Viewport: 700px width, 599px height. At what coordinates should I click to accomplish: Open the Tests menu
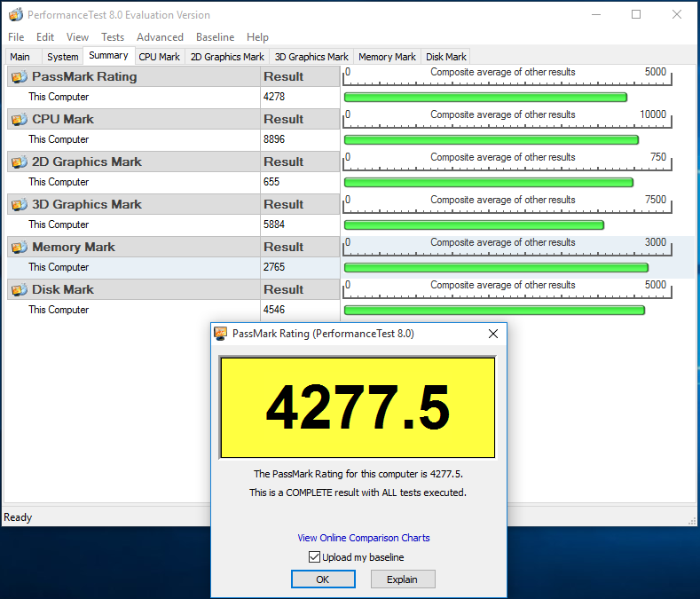tap(113, 37)
